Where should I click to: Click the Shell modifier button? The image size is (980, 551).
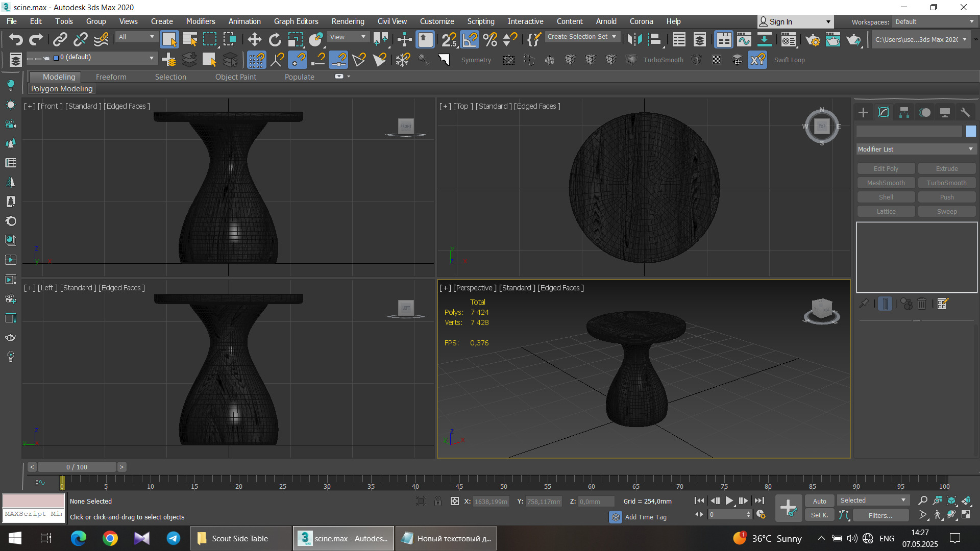tap(886, 197)
